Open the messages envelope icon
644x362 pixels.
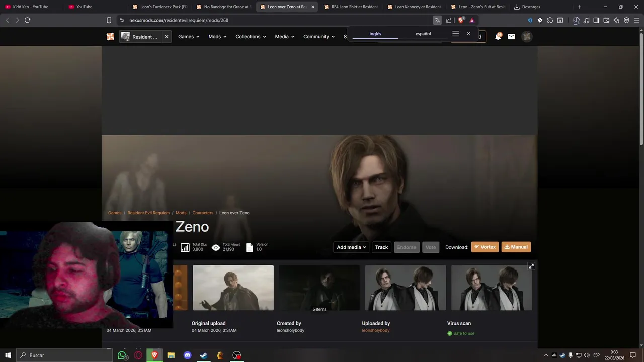[x=511, y=36]
